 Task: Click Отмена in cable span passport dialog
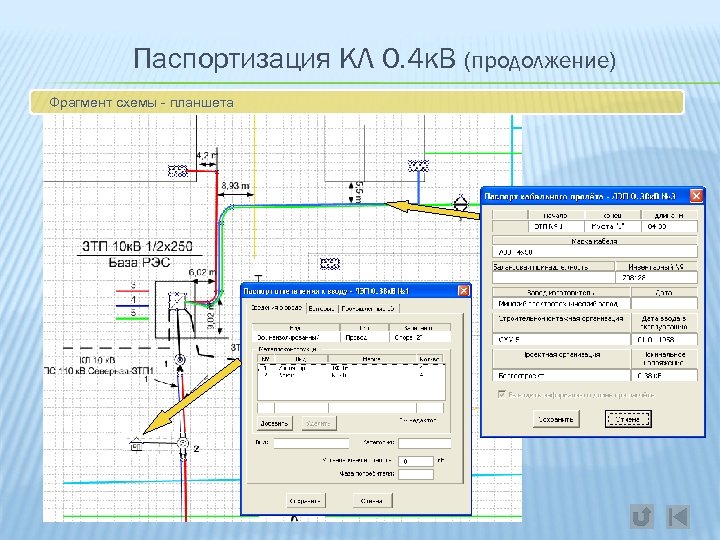628,419
